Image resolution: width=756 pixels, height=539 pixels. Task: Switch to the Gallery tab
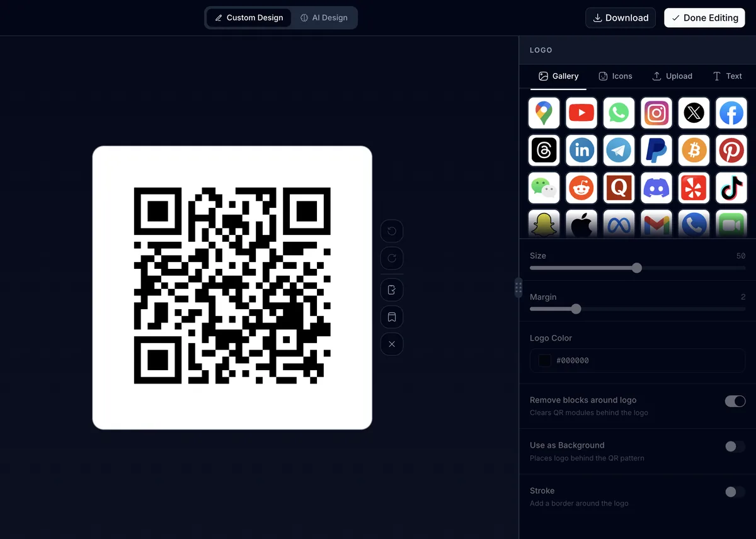pyautogui.click(x=558, y=76)
